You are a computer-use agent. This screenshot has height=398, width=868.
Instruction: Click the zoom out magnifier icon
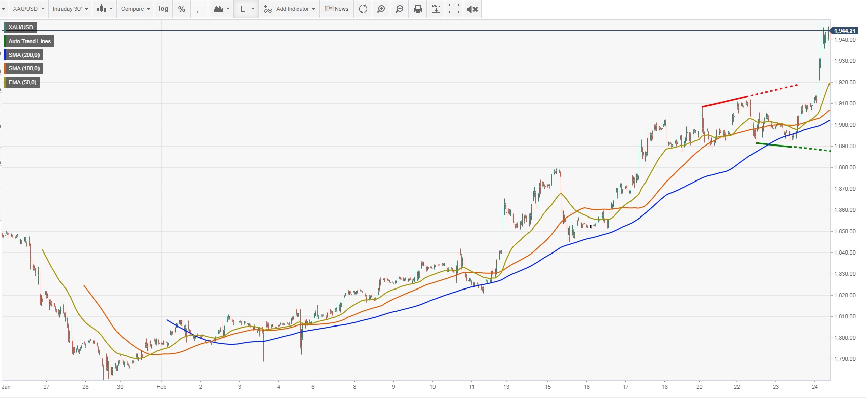(x=400, y=9)
